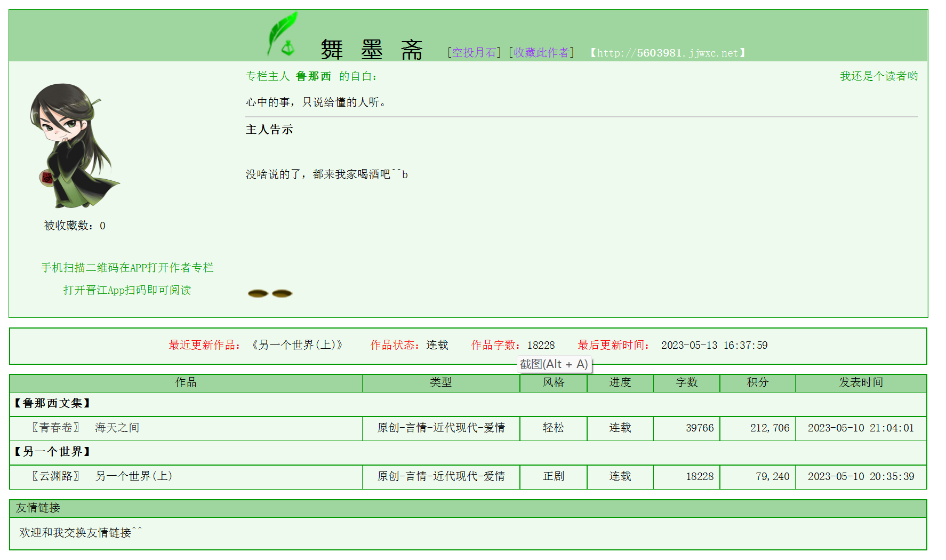Click 打开晋江App扫码即可阅读 text
Image resolution: width=946 pixels, height=560 pixels.
click(127, 290)
